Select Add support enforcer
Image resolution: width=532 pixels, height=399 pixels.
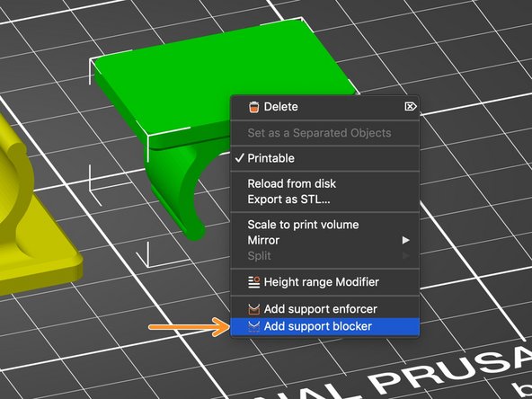(325, 309)
